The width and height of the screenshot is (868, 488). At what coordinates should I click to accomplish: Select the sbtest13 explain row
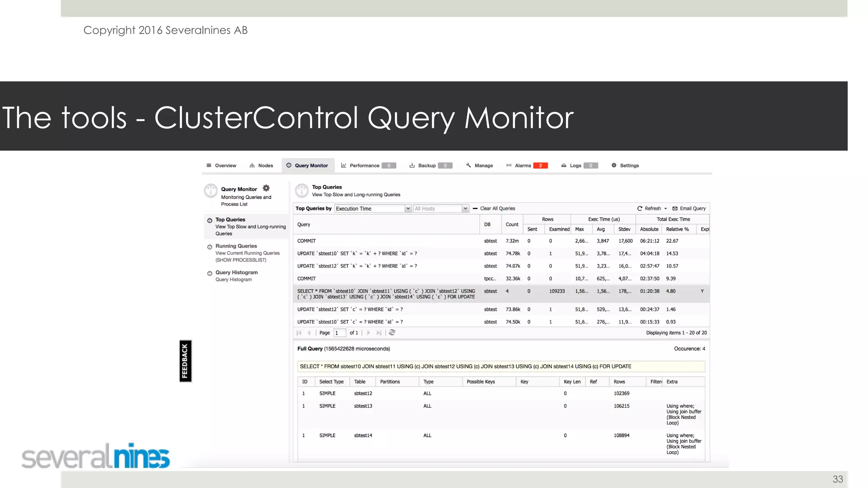point(501,414)
